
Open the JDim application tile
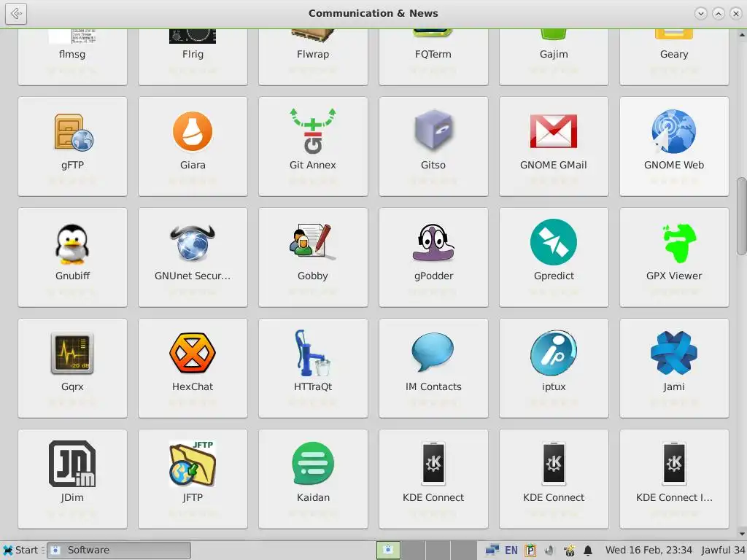point(72,479)
